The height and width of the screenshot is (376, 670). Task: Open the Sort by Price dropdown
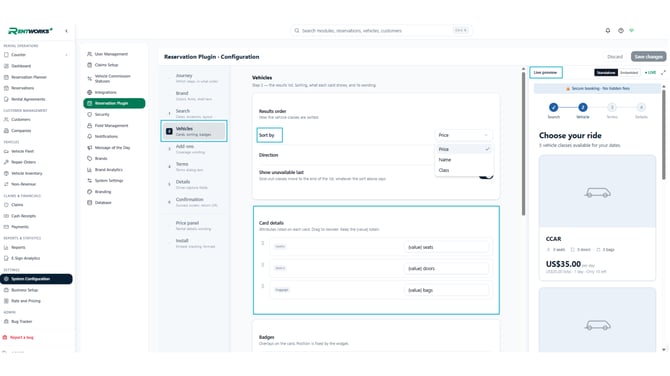point(463,135)
